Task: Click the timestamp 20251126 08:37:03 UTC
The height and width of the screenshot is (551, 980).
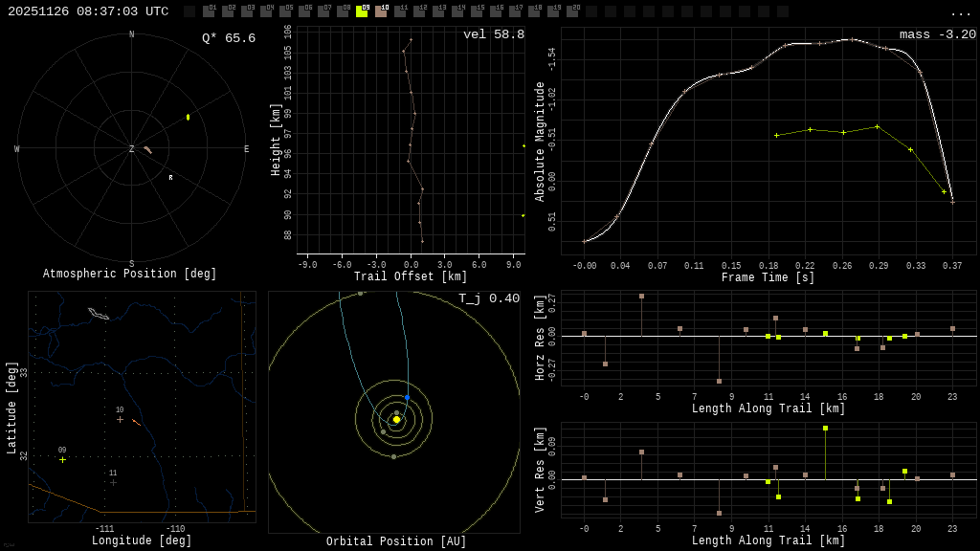Action: point(88,11)
